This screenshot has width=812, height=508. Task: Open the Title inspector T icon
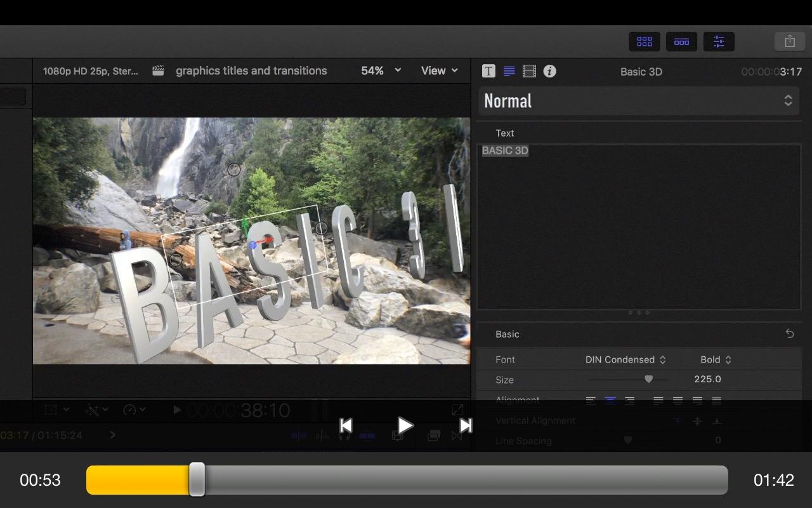click(488, 71)
